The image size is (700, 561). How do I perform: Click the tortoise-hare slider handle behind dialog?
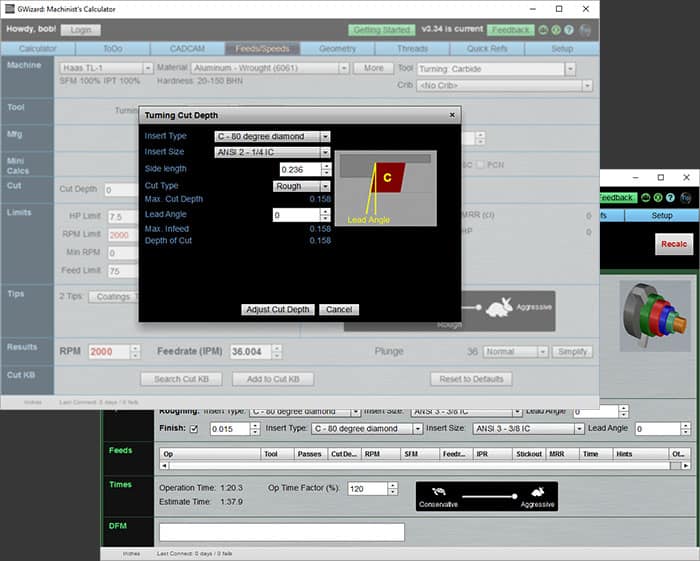478,307
